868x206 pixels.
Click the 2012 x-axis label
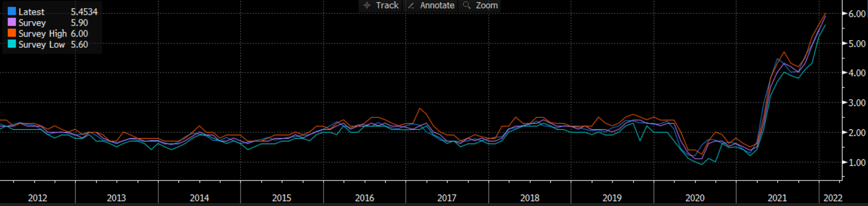(x=38, y=198)
